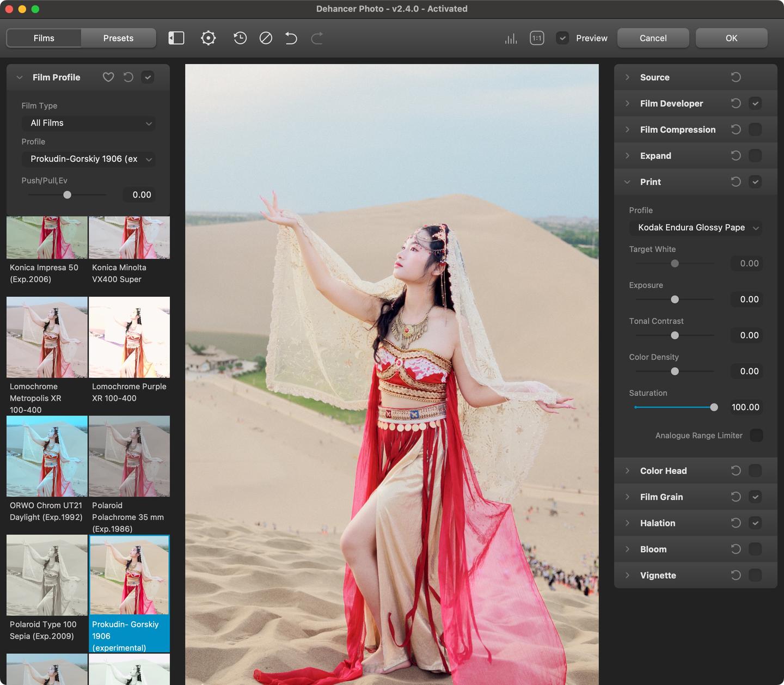The image size is (784, 685).
Task: Open the Print Profile Kodak Endura dropdown
Action: click(696, 228)
